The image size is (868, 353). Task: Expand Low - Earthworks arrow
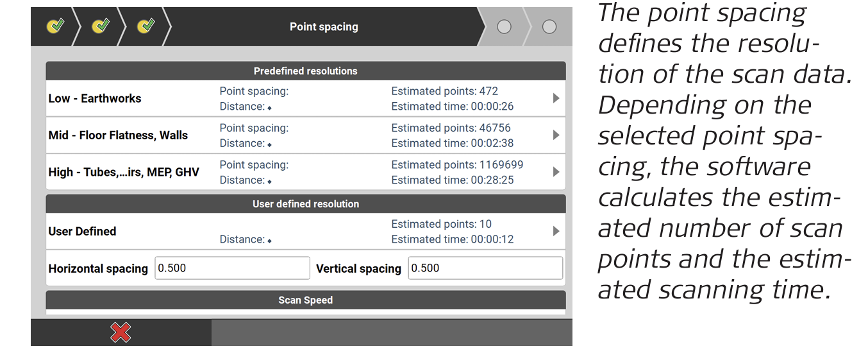[x=556, y=98]
